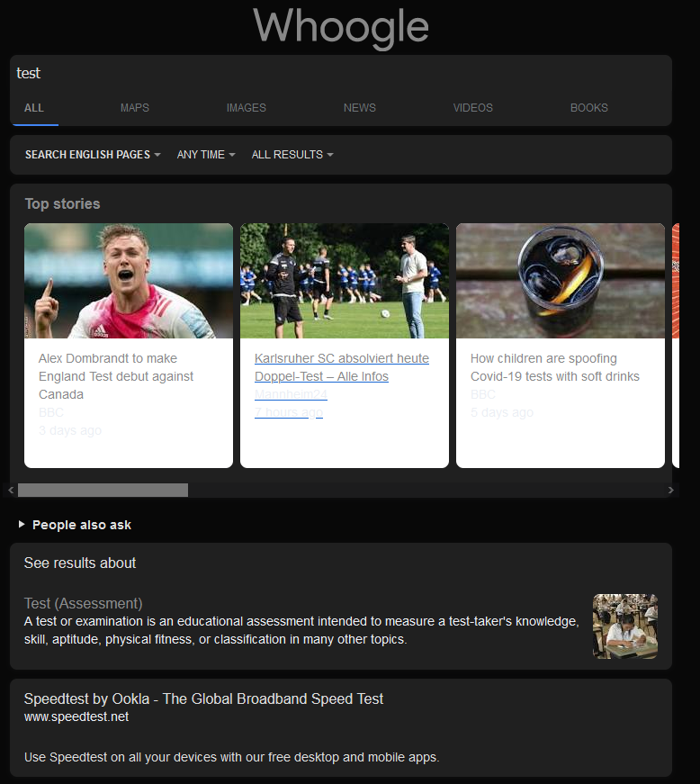Open the Karlsruher SC training photo
700x784 pixels.
(345, 281)
